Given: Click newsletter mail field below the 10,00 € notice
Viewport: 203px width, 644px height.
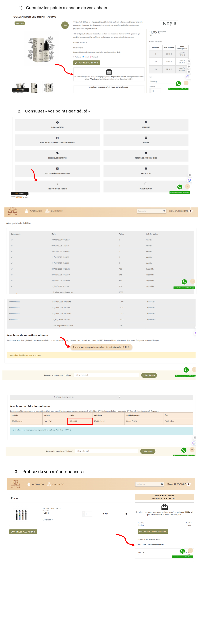Looking at the screenshot, I should (x=107, y=451).
